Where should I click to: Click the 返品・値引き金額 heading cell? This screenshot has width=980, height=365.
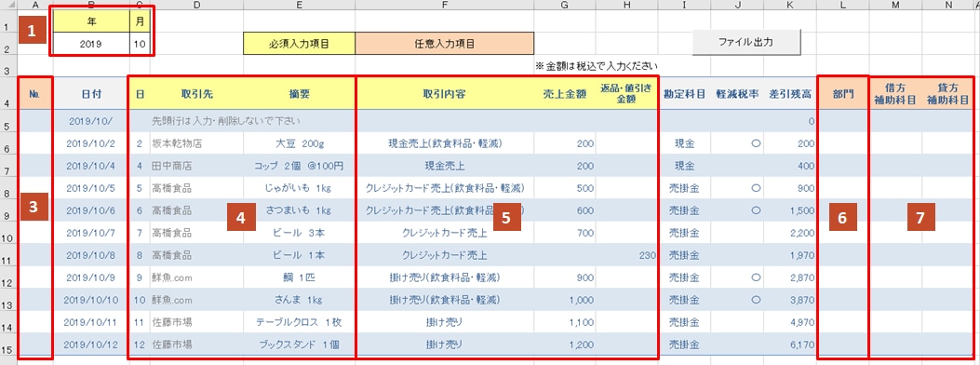click(x=627, y=94)
